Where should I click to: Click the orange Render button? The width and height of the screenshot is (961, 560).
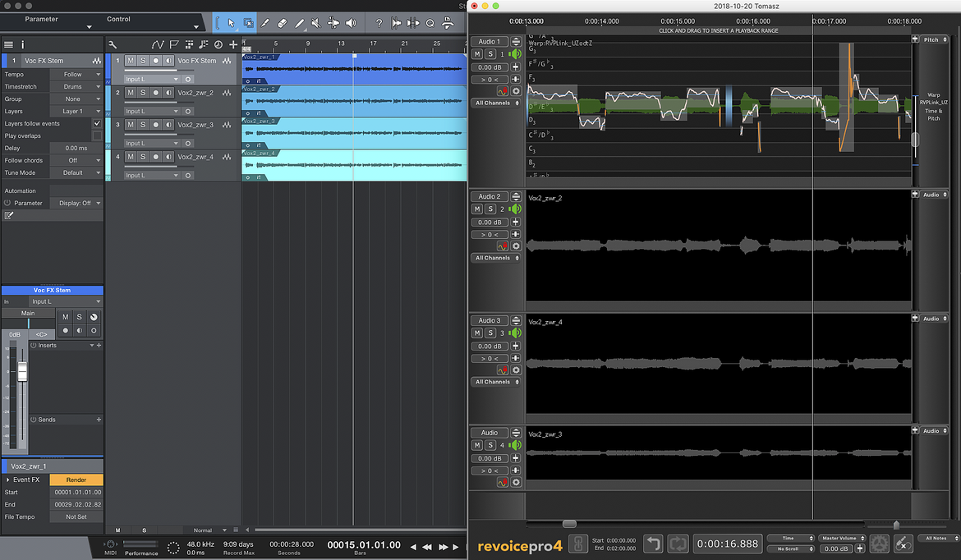(76, 480)
